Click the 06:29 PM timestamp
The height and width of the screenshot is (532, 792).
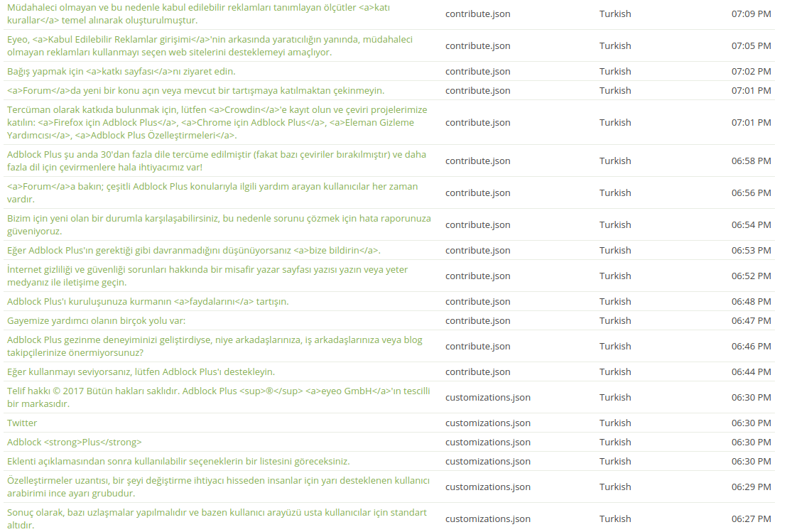[751, 487]
